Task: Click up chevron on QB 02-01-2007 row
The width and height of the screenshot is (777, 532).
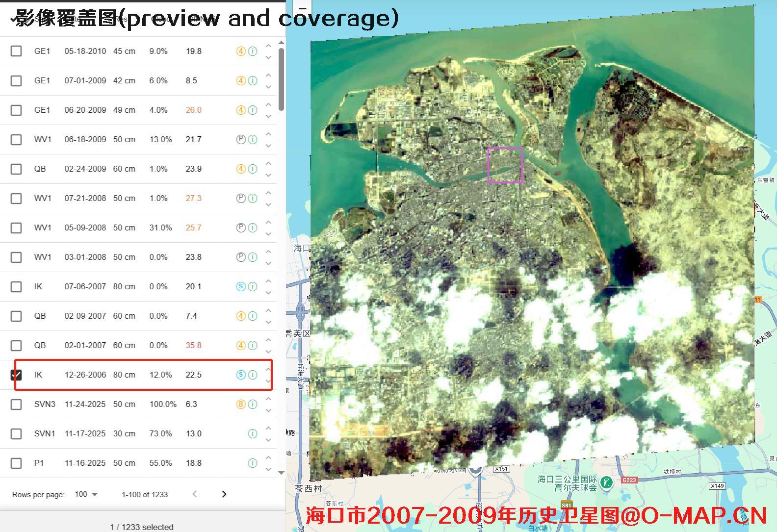Action: (268, 339)
